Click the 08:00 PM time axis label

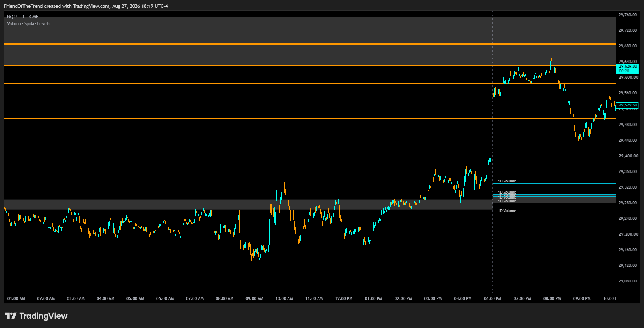tap(552, 298)
